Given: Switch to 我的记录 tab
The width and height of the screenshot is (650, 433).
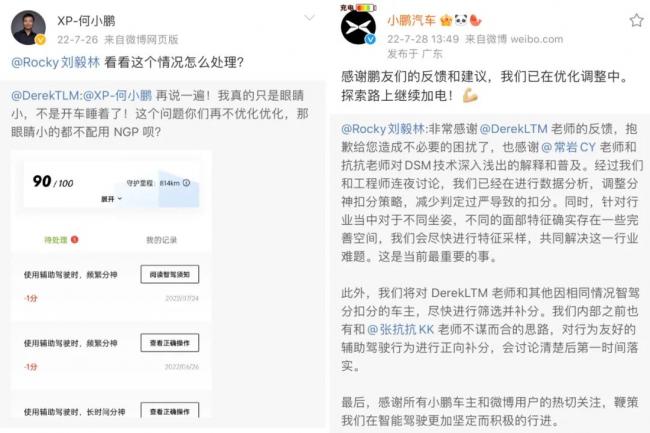Looking at the screenshot, I should tap(161, 240).
